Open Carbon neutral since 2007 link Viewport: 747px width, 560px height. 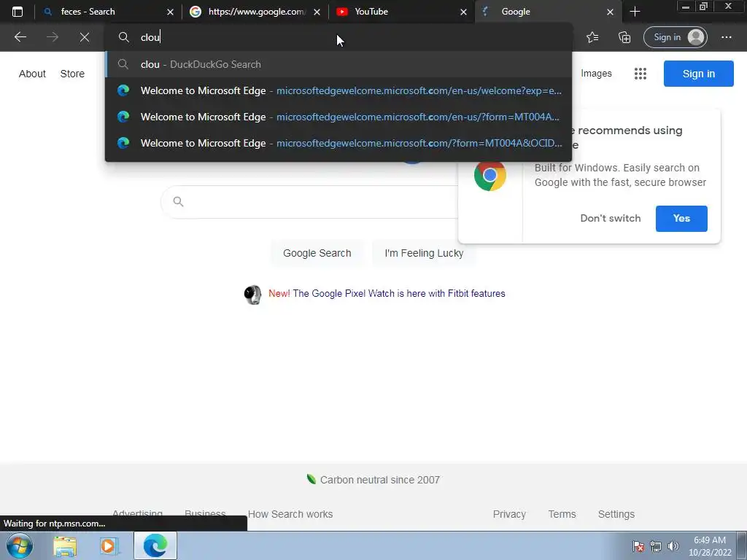point(379,480)
